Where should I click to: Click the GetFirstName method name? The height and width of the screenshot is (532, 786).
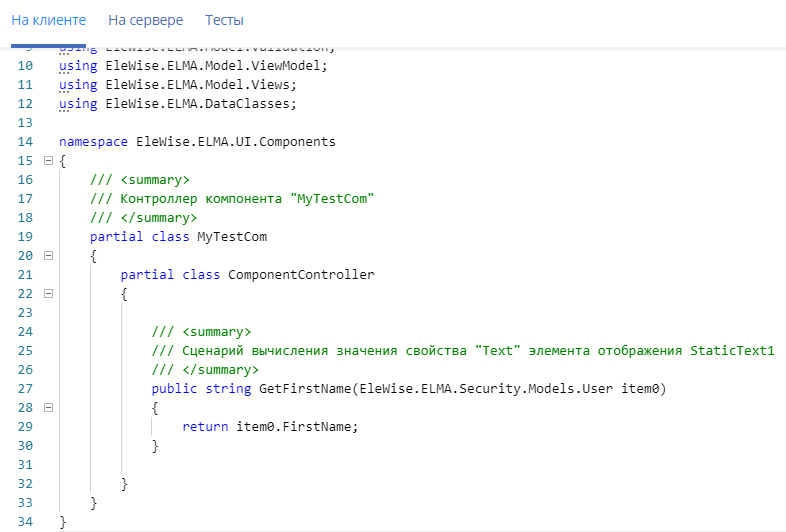305,389
